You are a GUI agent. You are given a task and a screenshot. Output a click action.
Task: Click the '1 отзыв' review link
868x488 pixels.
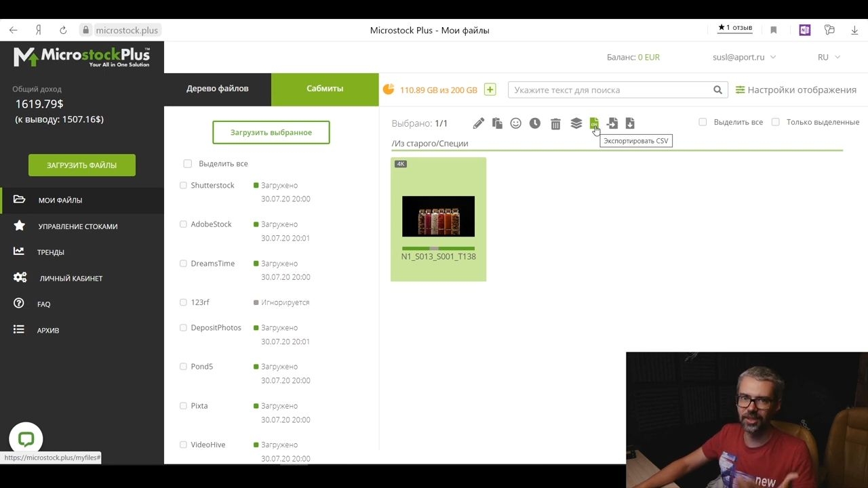(x=735, y=28)
